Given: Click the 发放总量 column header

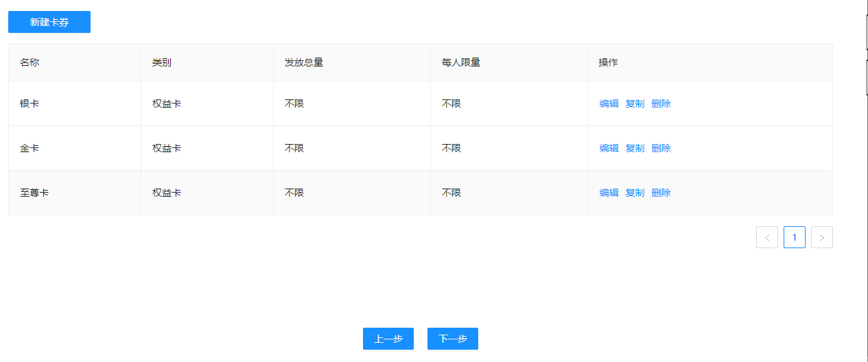Looking at the screenshot, I should point(304,62).
